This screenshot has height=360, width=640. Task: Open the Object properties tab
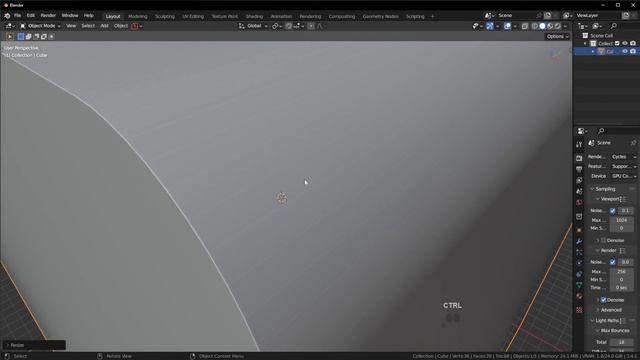579,230
